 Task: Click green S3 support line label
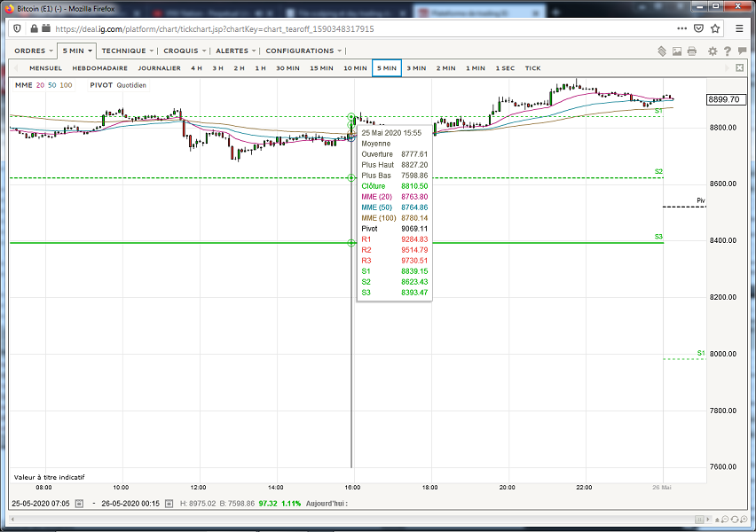658,237
